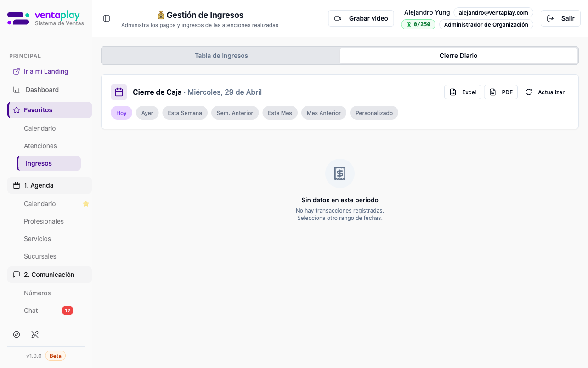Click the video camera icon on Grabar video

[x=338, y=18]
